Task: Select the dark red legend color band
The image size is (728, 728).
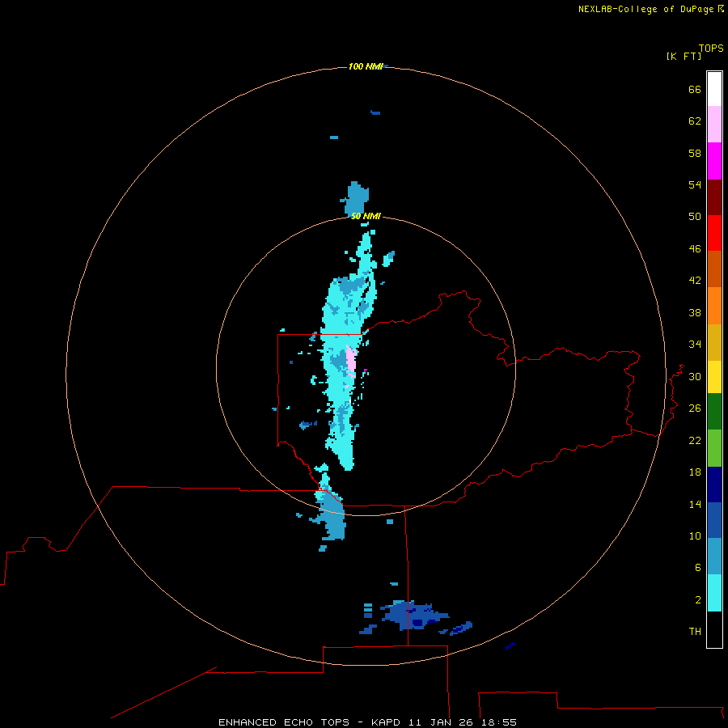Action: (x=714, y=197)
